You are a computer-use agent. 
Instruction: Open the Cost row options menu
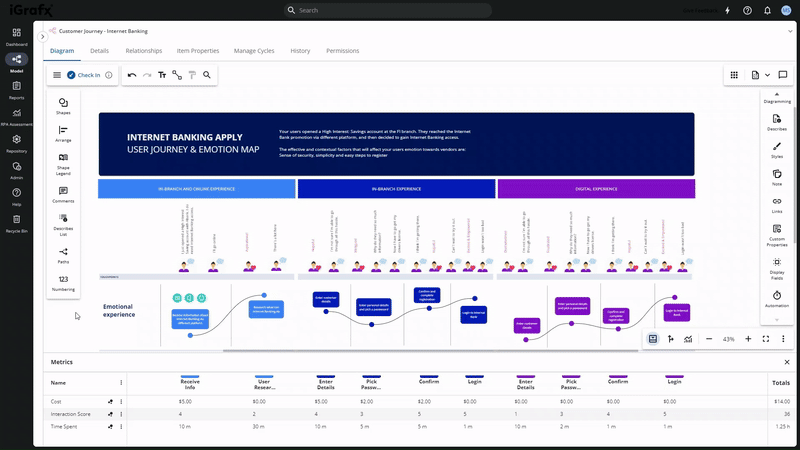[121, 400]
